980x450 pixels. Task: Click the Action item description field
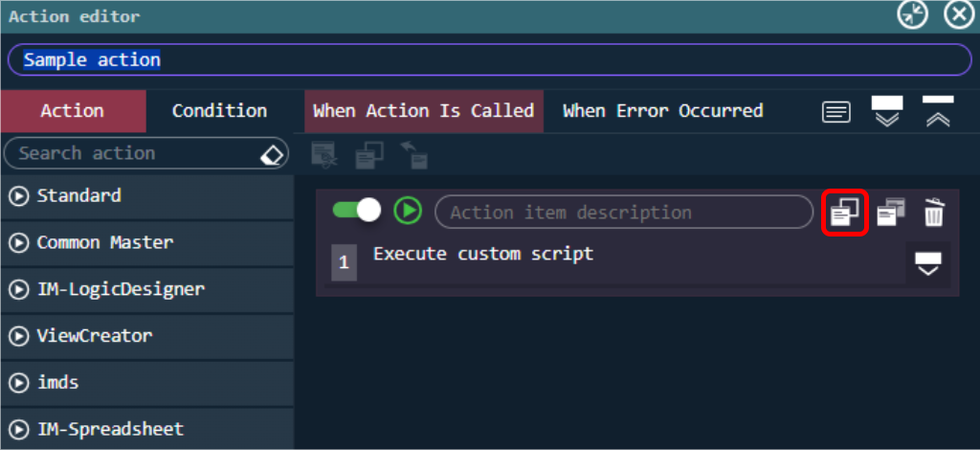[623, 213]
